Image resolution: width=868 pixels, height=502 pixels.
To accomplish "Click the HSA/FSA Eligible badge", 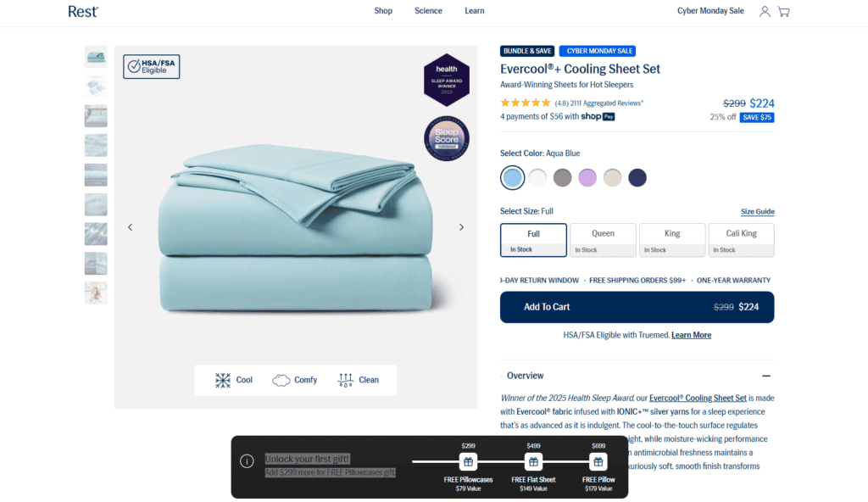I will [152, 66].
